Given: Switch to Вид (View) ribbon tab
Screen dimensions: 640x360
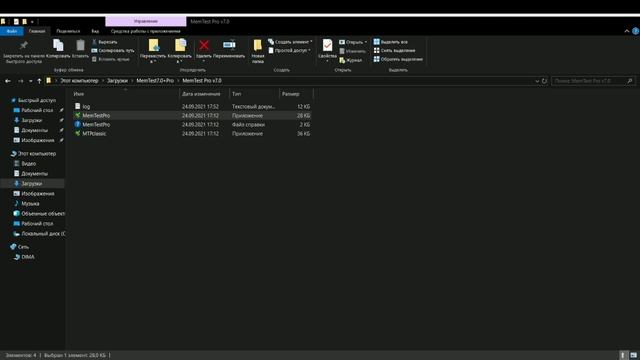Looking at the screenshot, I should click(95, 31).
